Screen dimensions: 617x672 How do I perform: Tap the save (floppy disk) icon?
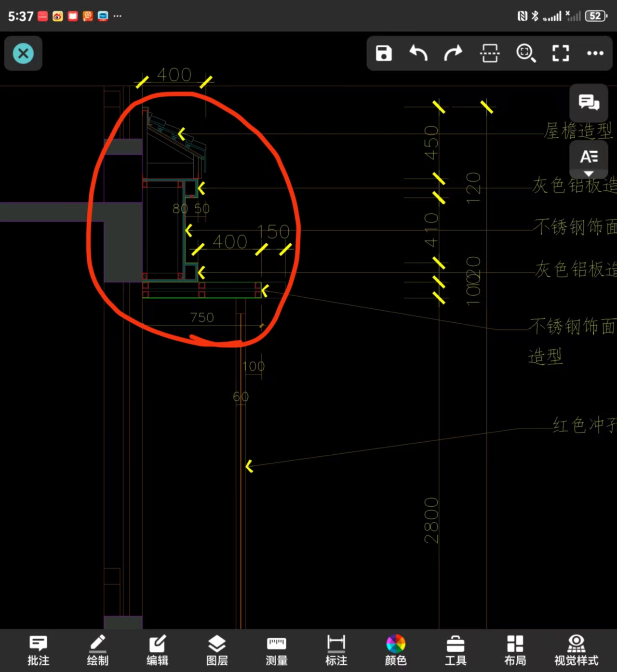384,53
